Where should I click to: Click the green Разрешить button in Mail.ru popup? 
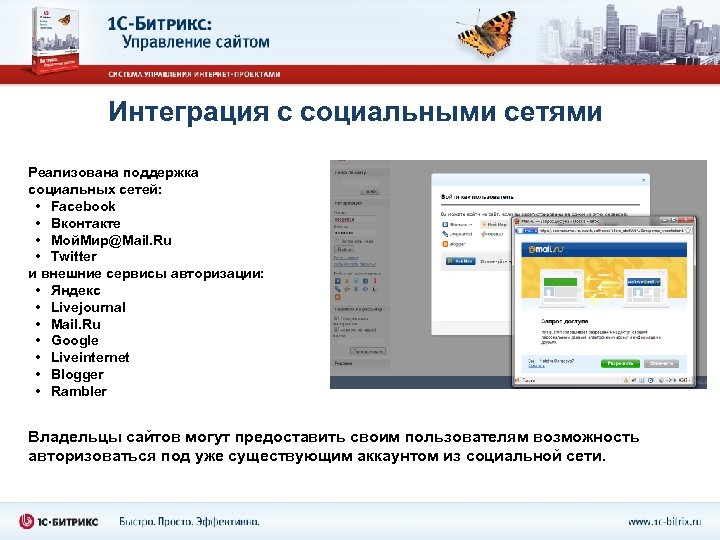coord(620,364)
